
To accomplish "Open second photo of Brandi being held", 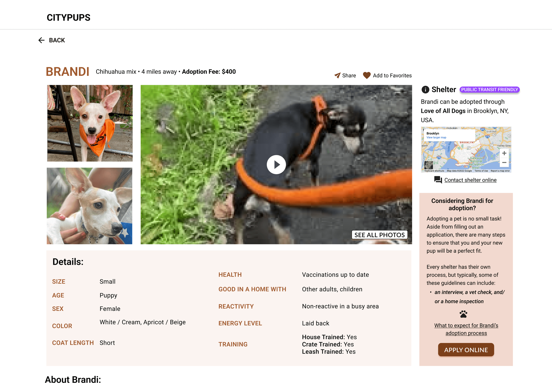I will [x=89, y=206].
